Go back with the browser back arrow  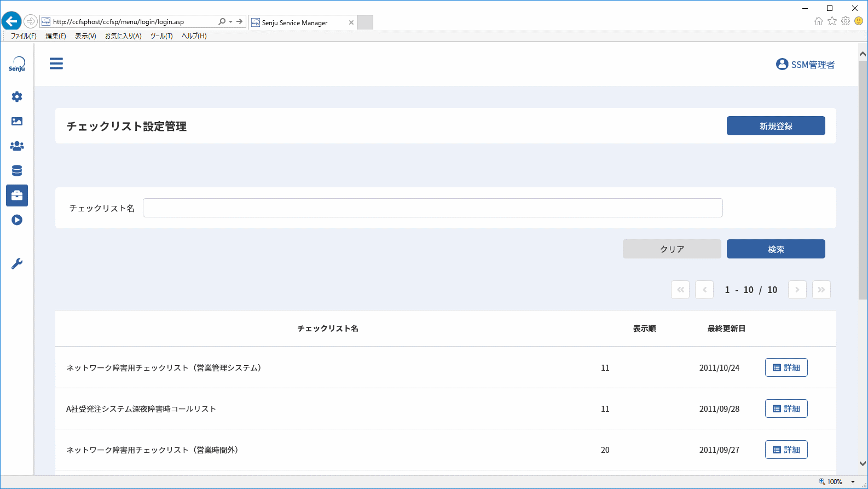click(11, 22)
